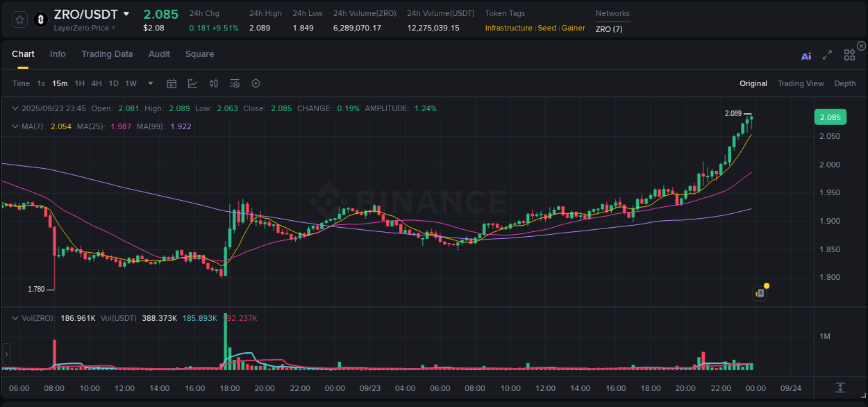Viewport: 868px width, 407px height.
Task: Open the extra timeframe dropdown arrow
Action: tap(149, 83)
